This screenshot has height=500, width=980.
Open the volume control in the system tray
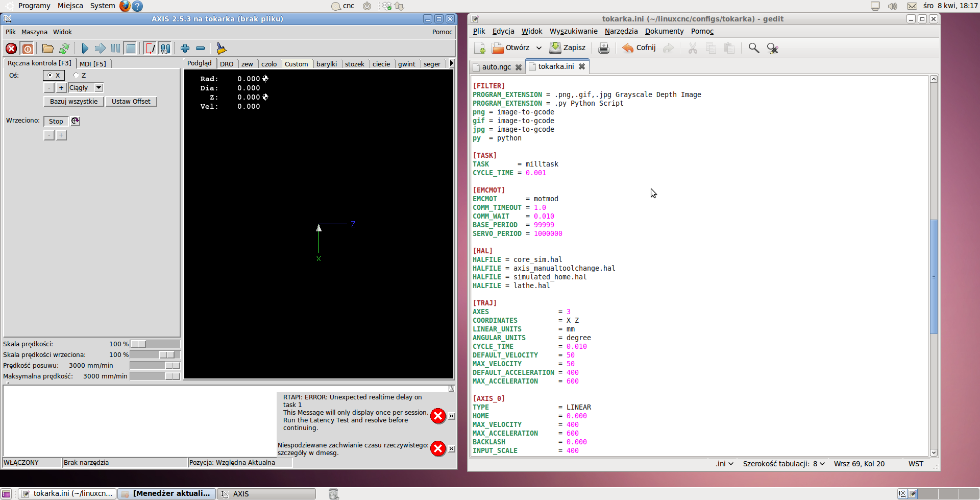click(x=892, y=6)
